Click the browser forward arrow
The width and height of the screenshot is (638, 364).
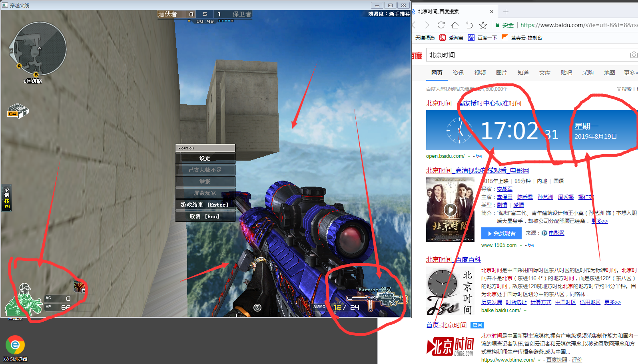427,25
